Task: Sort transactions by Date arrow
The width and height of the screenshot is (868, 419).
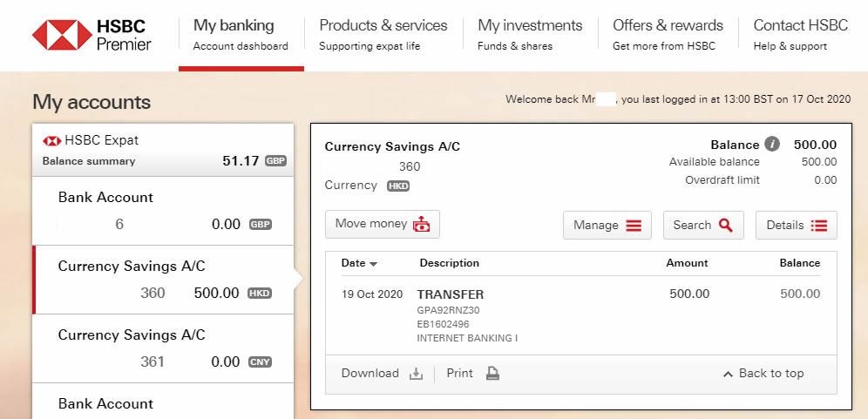Action: (x=374, y=264)
